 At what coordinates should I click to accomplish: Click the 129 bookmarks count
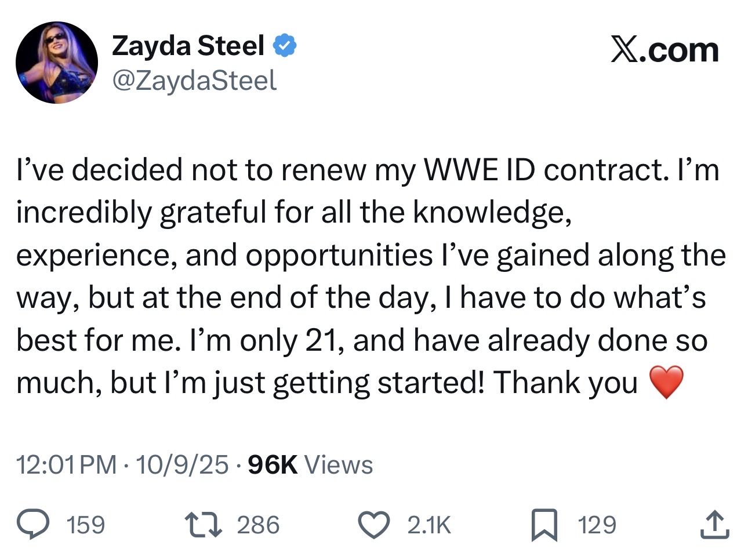click(597, 525)
